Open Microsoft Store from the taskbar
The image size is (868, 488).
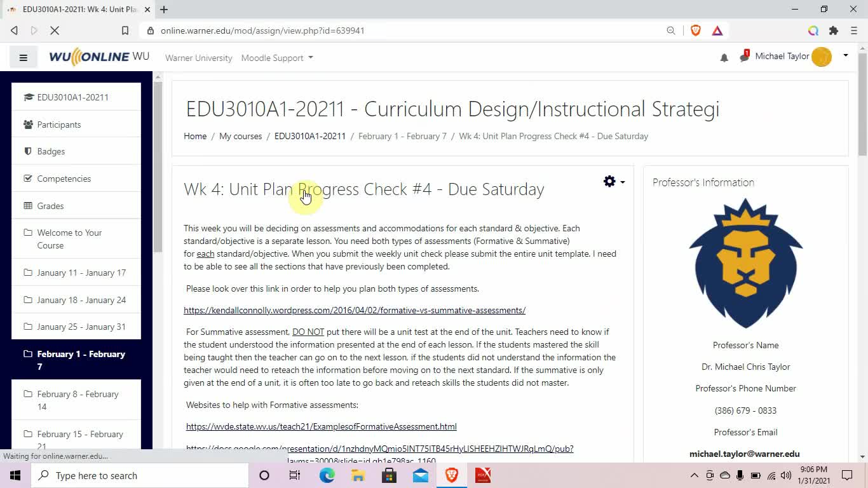[389, 475]
